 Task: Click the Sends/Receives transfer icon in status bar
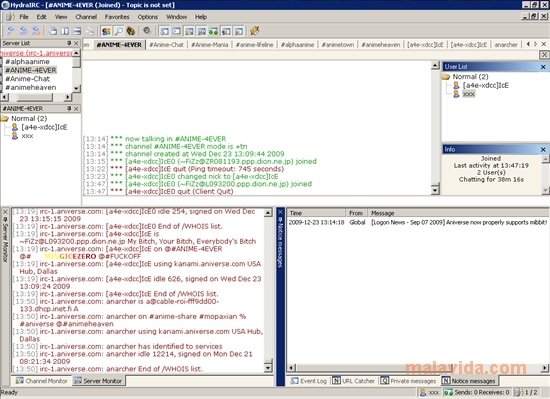tap(448, 393)
